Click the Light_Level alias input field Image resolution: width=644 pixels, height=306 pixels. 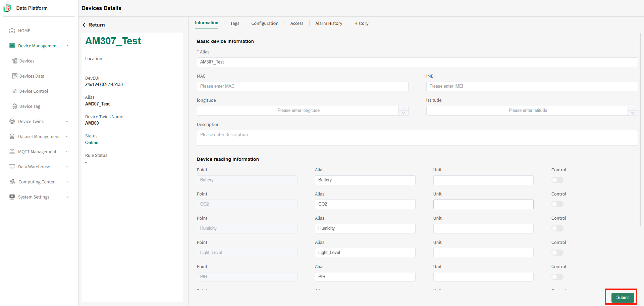click(365, 253)
